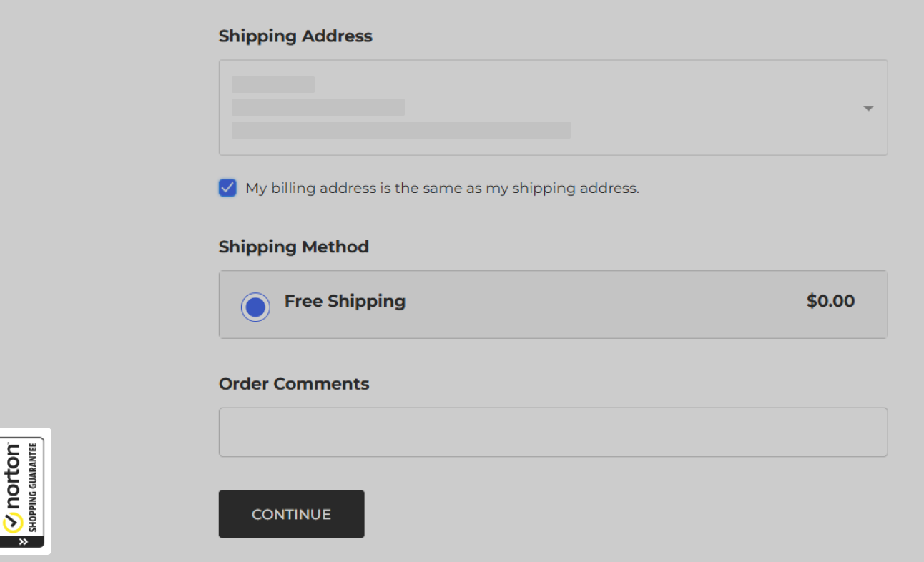Click the Free Shipping label text
924x562 pixels.
tap(345, 301)
